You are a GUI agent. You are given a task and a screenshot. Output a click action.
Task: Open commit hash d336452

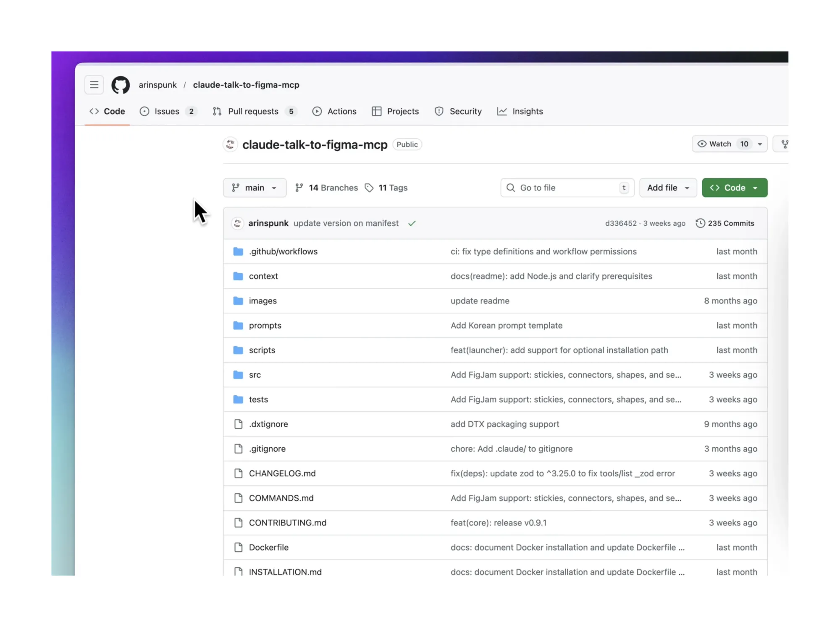[x=621, y=223]
